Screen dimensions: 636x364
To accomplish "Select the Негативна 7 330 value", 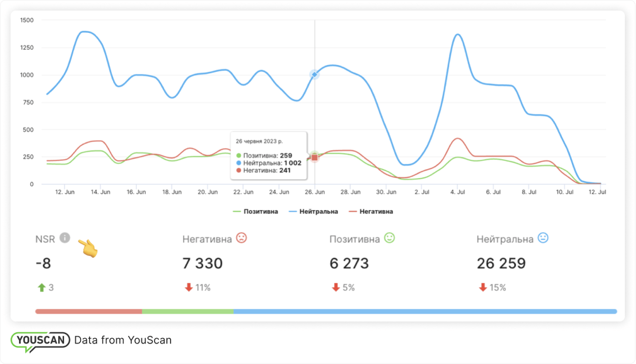I will 202,263.
